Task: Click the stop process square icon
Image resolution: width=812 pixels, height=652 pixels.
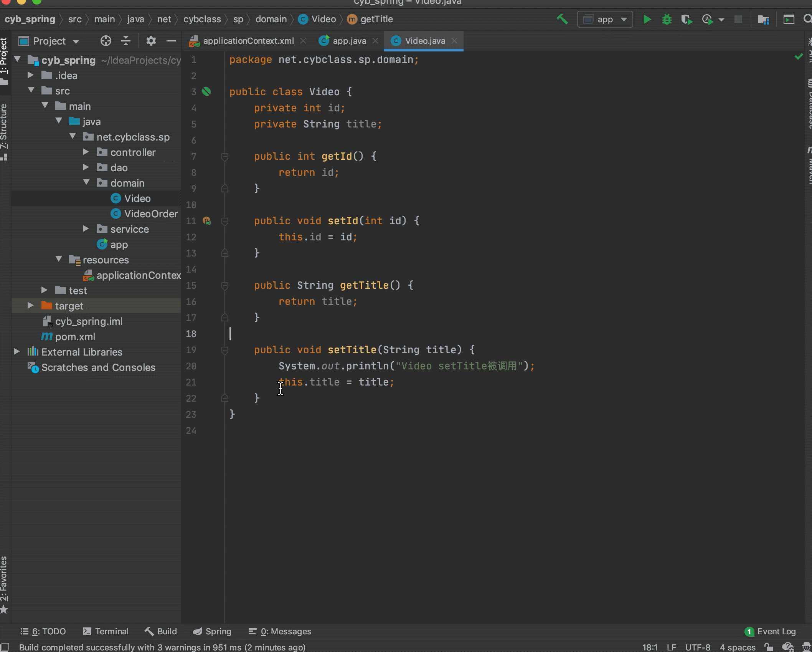Action: pyautogui.click(x=738, y=19)
